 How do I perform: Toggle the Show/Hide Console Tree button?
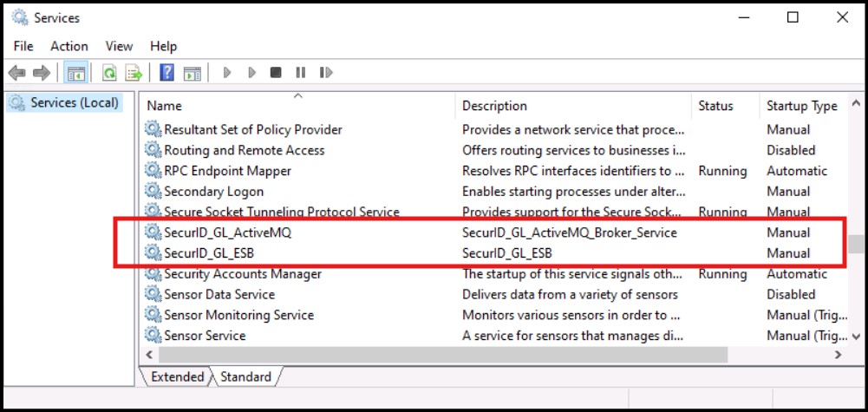[x=75, y=73]
